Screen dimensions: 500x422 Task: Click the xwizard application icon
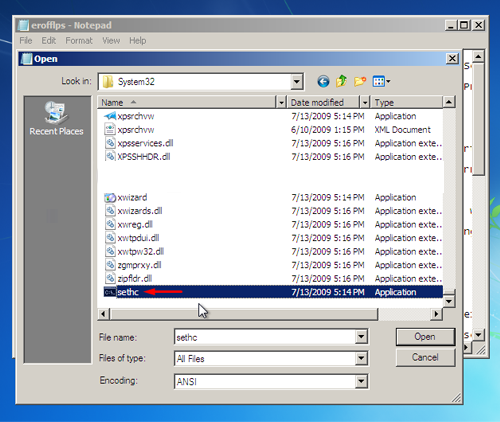click(x=110, y=197)
